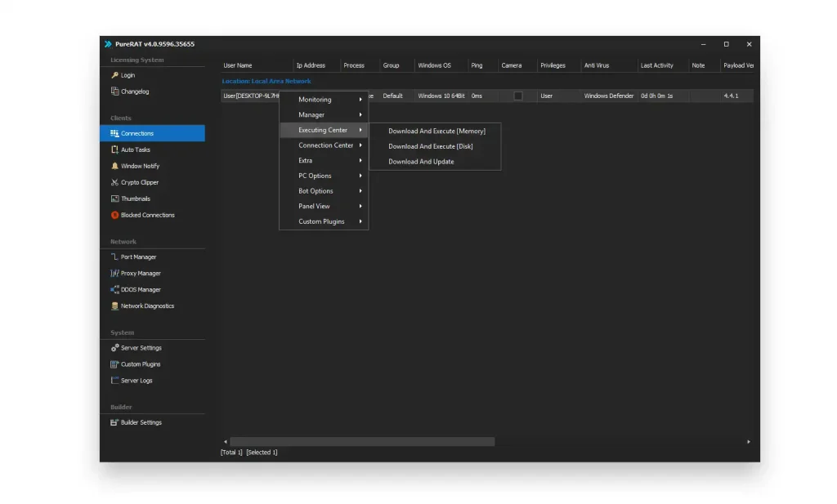Open Builder Settings in the sidebar
This screenshot has height=504, width=837.
pyautogui.click(x=141, y=422)
